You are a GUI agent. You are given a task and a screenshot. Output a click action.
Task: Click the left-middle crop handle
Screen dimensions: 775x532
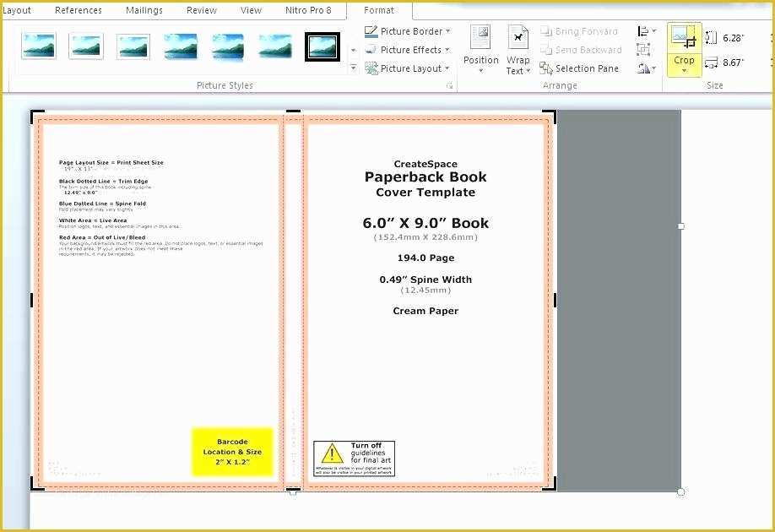coord(32,300)
